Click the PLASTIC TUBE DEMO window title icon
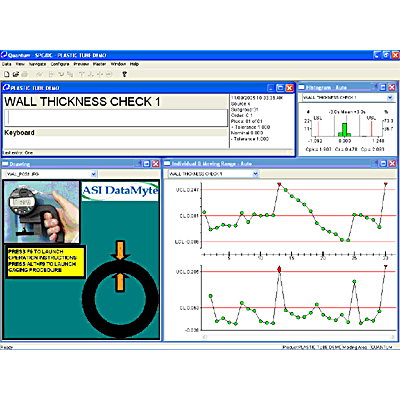 point(6,88)
